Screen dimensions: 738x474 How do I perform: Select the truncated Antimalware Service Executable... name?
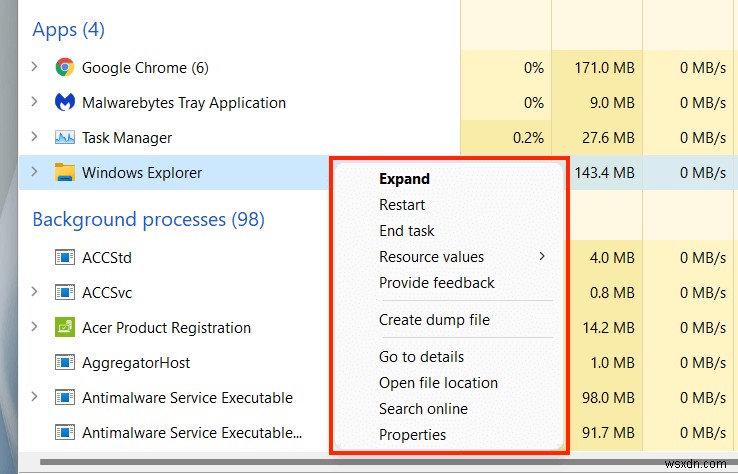tap(192, 433)
